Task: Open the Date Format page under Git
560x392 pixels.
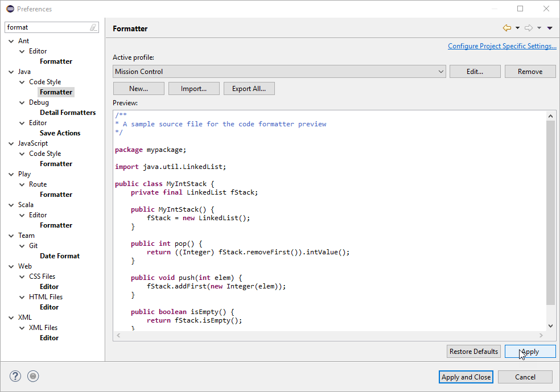Action: coord(60,255)
